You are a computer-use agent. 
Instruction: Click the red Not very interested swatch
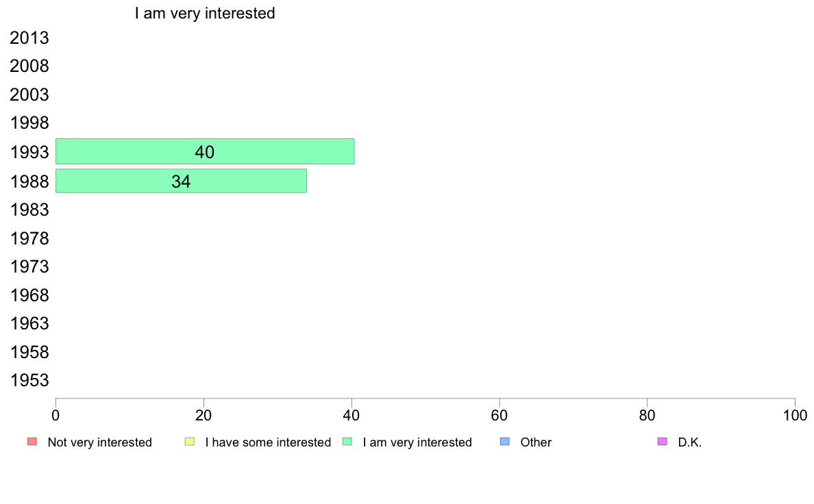(32, 442)
